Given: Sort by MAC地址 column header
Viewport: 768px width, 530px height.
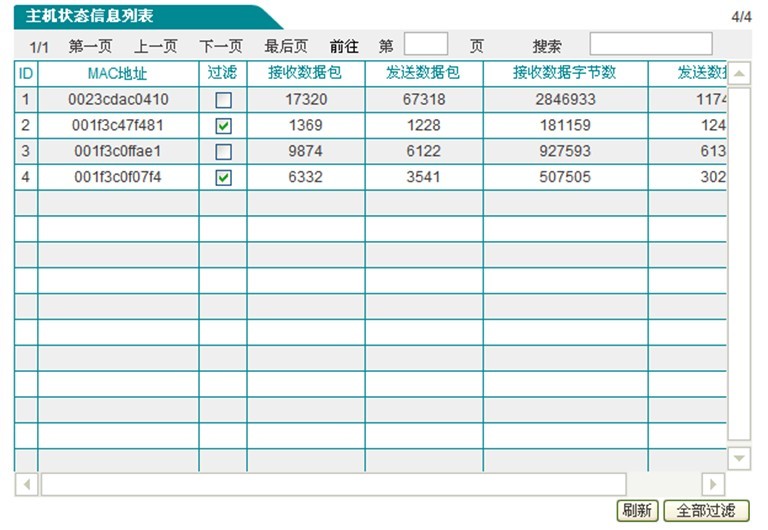Looking at the screenshot, I should (x=118, y=74).
